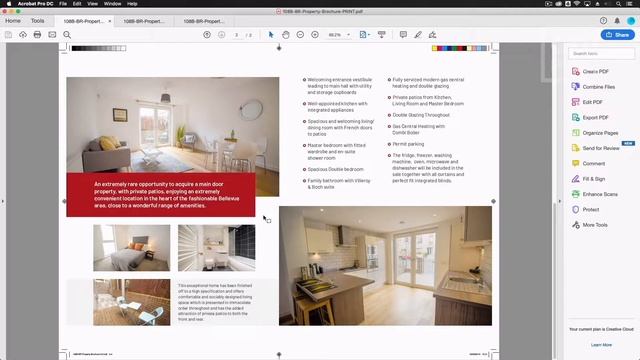640x360 pixels.
Task: Open the View menu
Action: (93, 4)
